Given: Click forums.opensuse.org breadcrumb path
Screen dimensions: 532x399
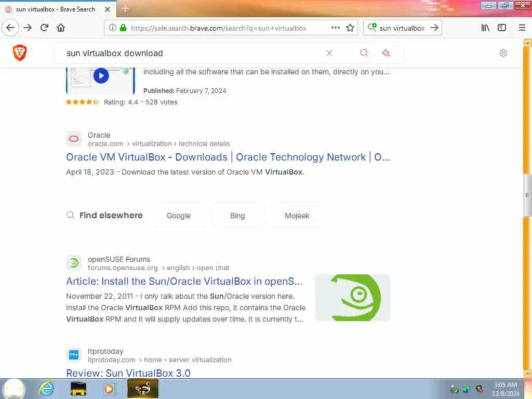Looking at the screenshot, I should (x=158, y=268).
